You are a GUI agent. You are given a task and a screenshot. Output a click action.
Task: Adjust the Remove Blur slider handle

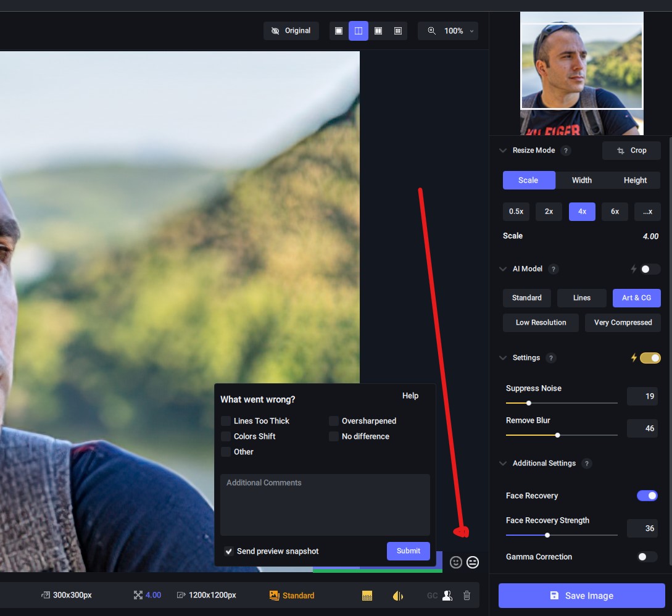click(x=557, y=435)
